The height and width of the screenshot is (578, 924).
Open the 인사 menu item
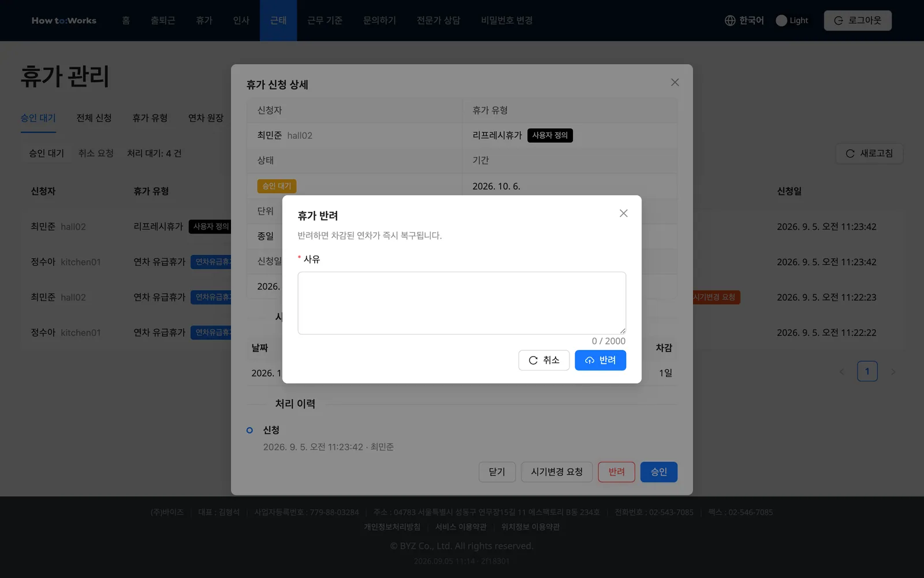241,20
